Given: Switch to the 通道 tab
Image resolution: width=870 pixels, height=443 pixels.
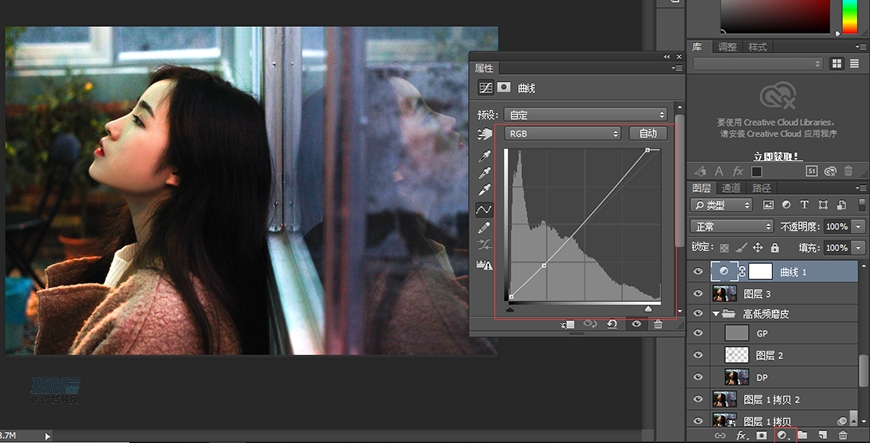Looking at the screenshot, I should point(731,188).
